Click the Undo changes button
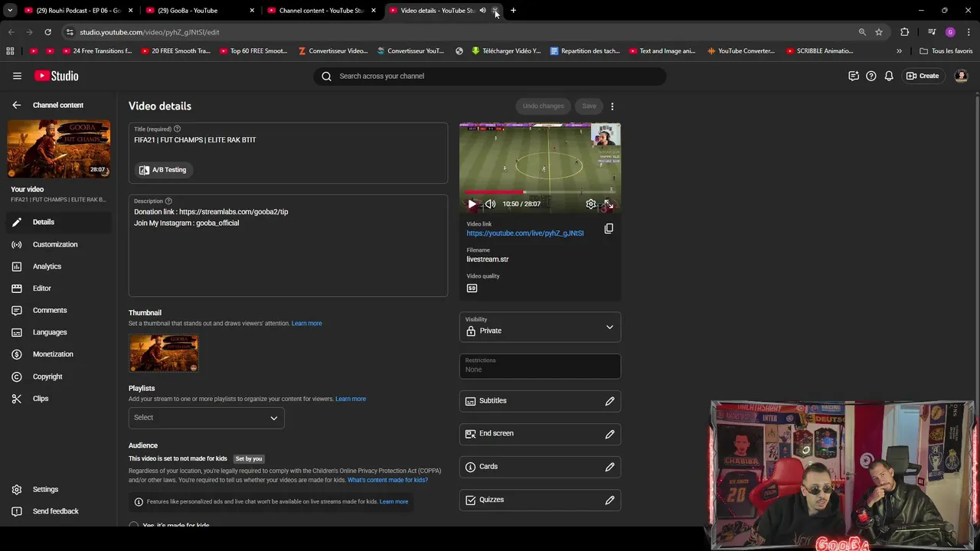Image resolution: width=980 pixels, height=551 pixels. click(x=543, y=106)
